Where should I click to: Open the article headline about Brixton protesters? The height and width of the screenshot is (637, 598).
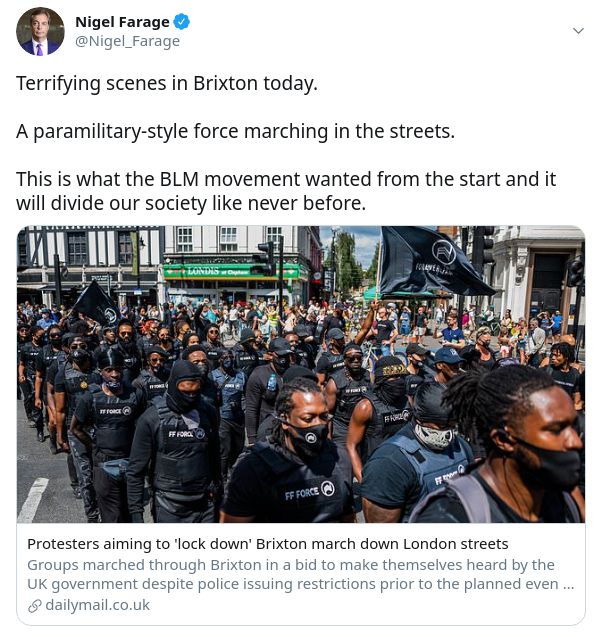coord(268,544)
